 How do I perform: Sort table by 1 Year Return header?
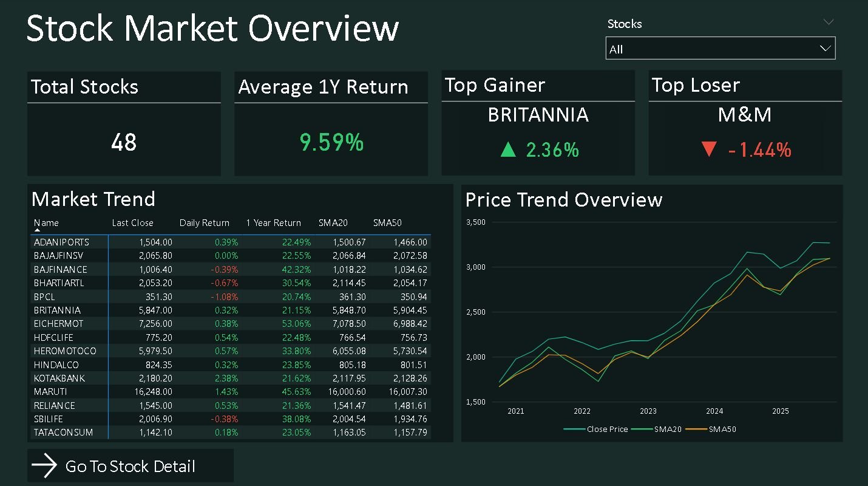[273, 223]
